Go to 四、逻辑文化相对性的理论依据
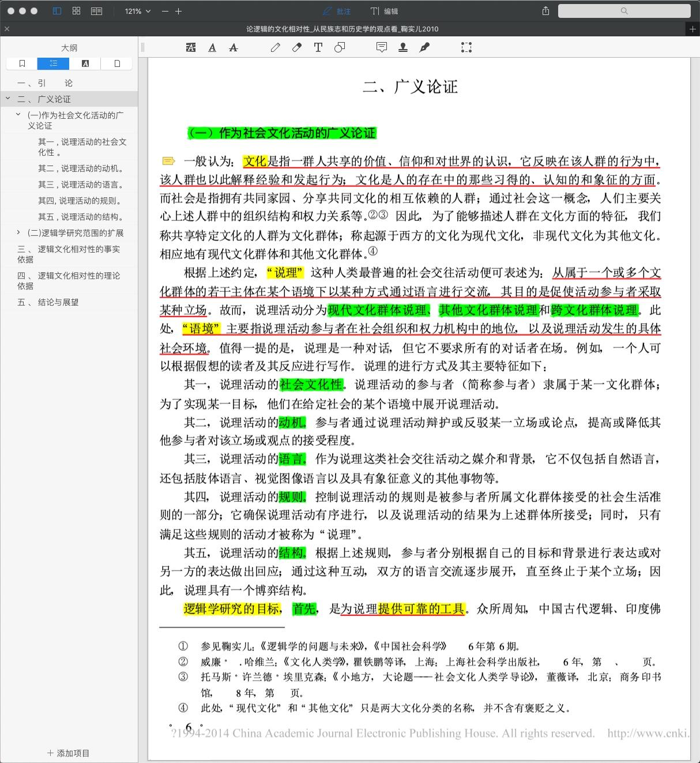 69,281
